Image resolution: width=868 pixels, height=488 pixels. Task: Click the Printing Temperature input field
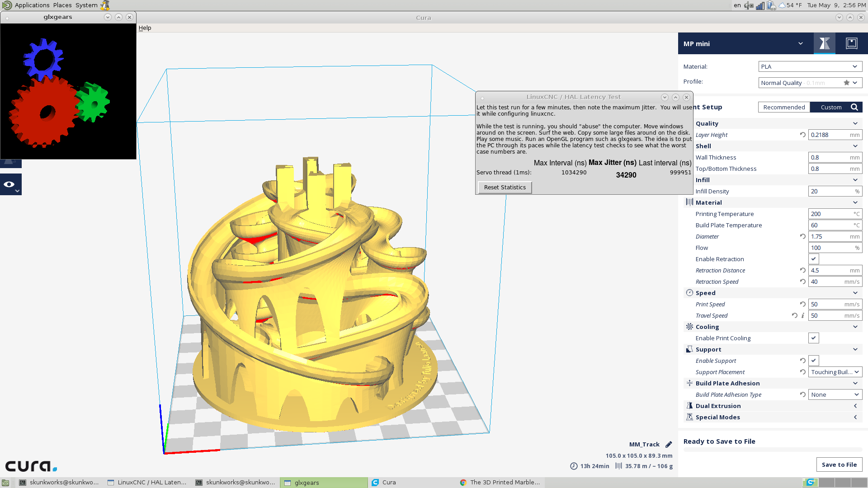(835, 214)
